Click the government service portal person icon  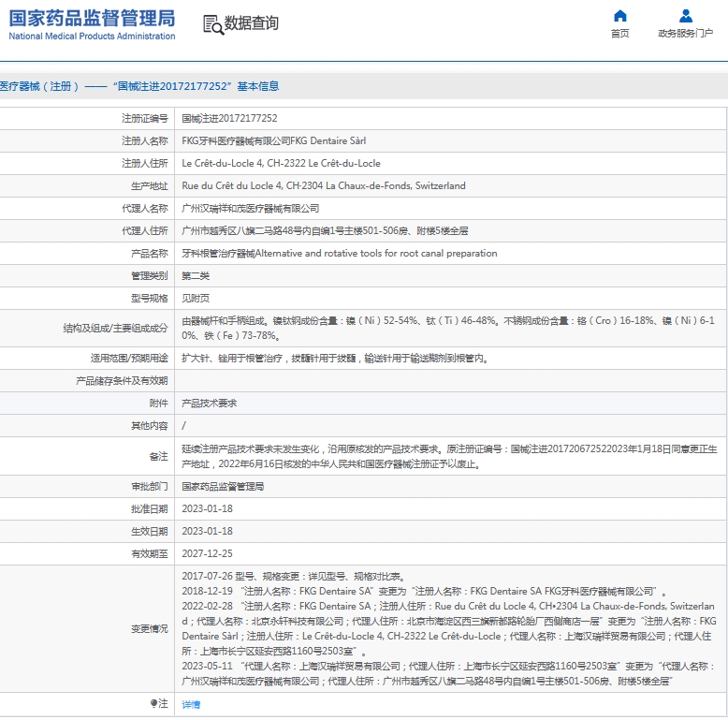(x=685, y=16)
